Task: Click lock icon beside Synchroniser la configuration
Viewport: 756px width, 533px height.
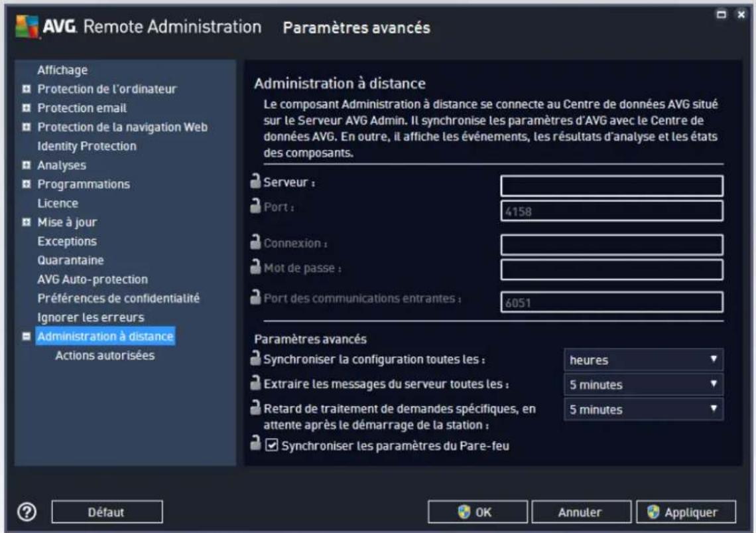Action: click(x=255, y=358)
